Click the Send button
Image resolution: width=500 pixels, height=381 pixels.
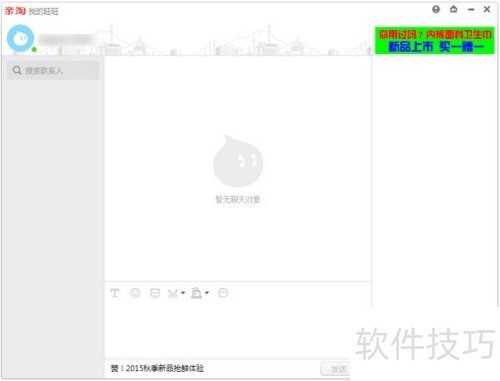(335, 369)
